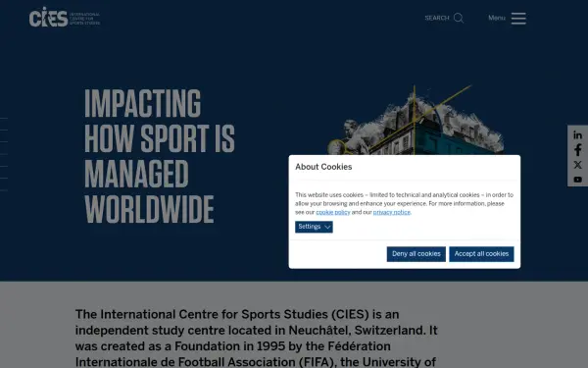Follow the cookie policy link

(333, 213)
